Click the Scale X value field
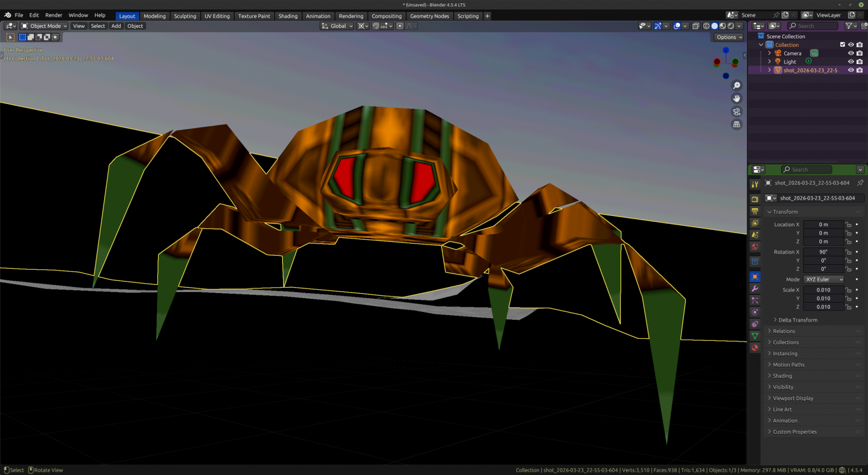Viewport: 868px width, 475px height. coord(823,290)
